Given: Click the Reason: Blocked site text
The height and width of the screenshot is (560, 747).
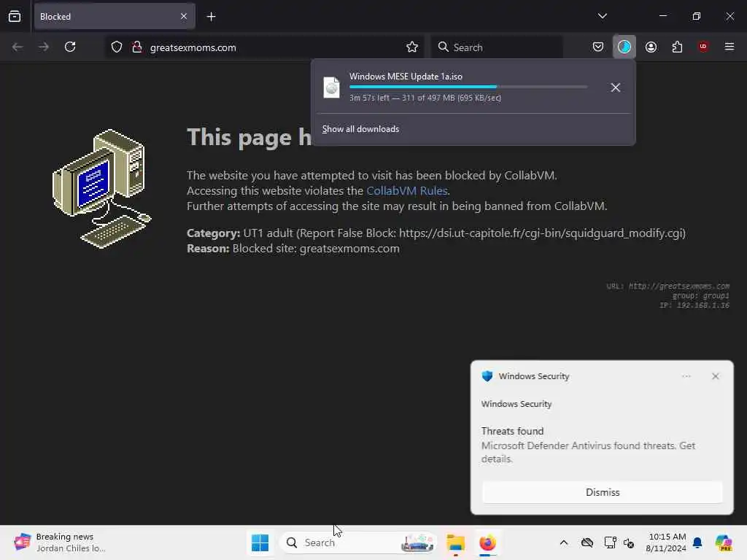Looking at the screenshot, I should point(293,249).
